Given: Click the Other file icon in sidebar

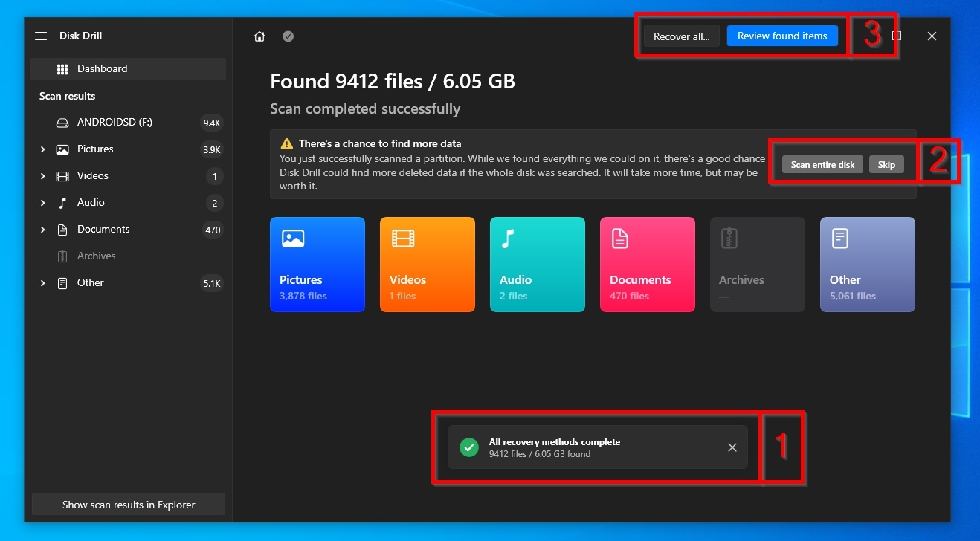Looking at the screenshot, I should (x=62, y=283).
